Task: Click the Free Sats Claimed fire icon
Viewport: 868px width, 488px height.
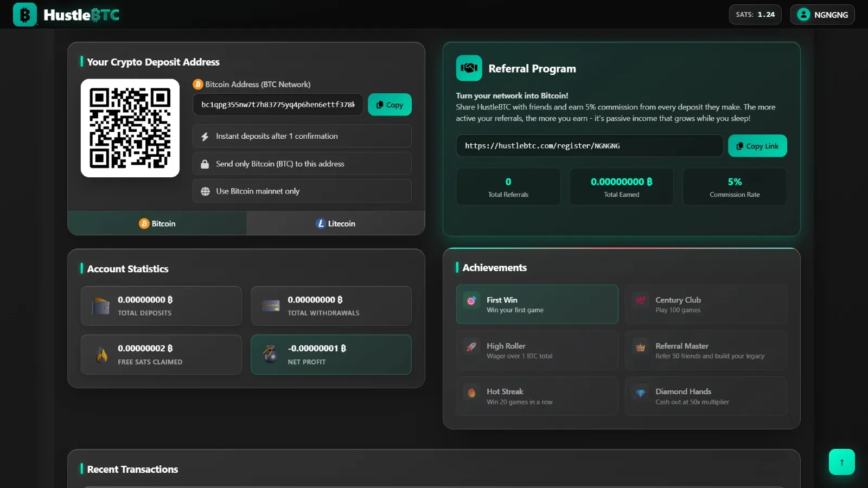Action: 102,355
